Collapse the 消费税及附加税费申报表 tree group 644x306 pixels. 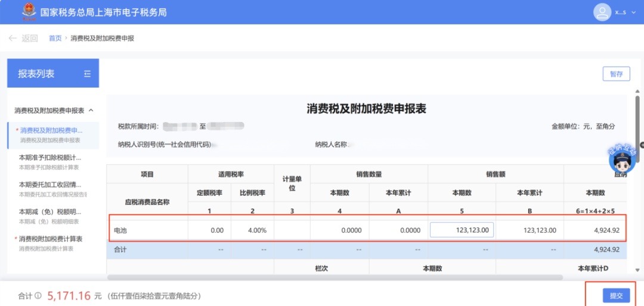(x=91, y=110)
